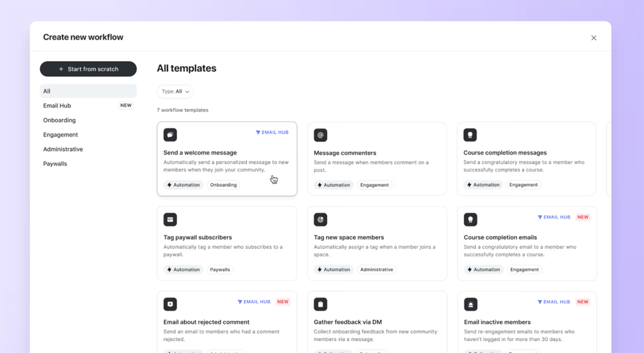Click the Course completion messages lightbulb icon
Viewport: 644px width, 353px height.
(x=470, y=135)
